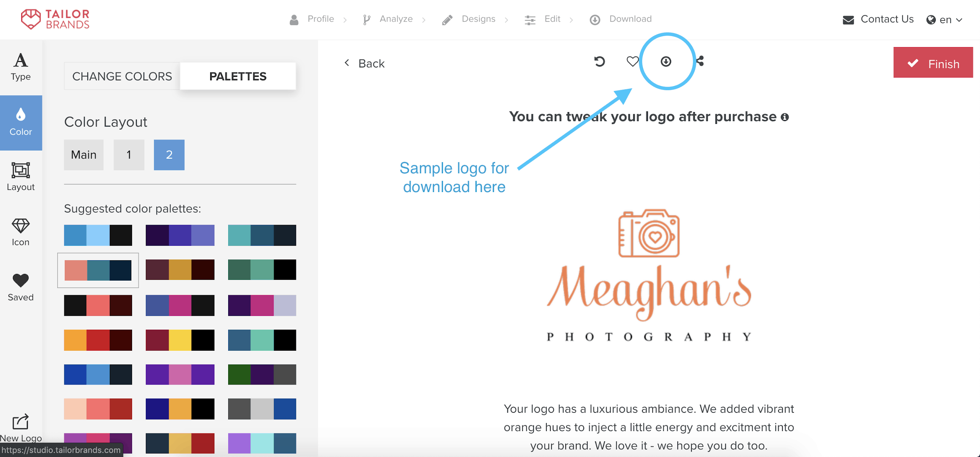The image size is (980, 457).
Task: Click the sample logo download icon
Action: pos(666,61)
